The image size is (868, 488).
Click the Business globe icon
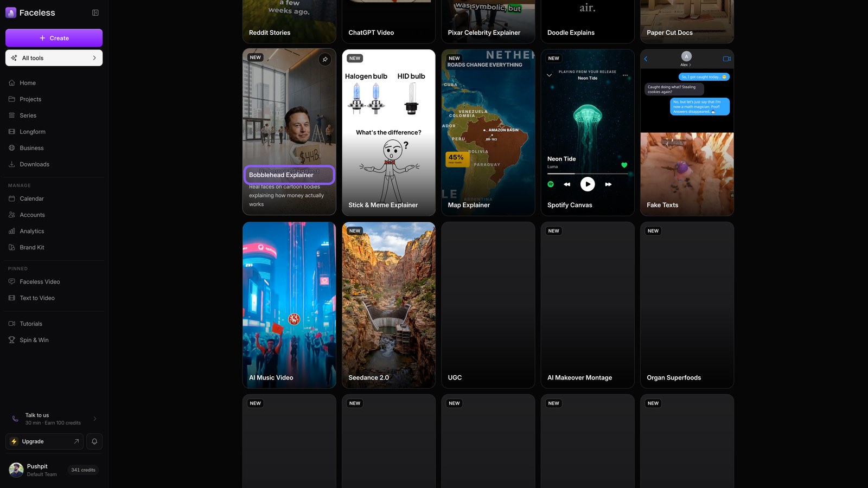click(12, 148)
